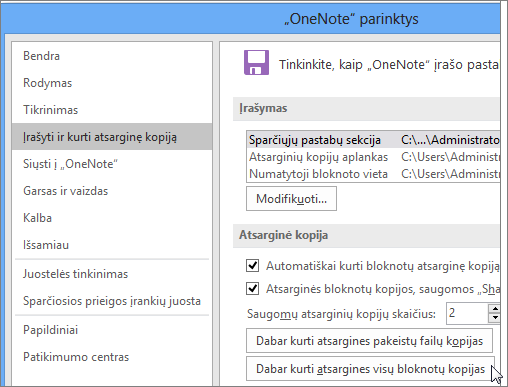Open Sparčiosios prieigos įrankių juosta settings

112,301
